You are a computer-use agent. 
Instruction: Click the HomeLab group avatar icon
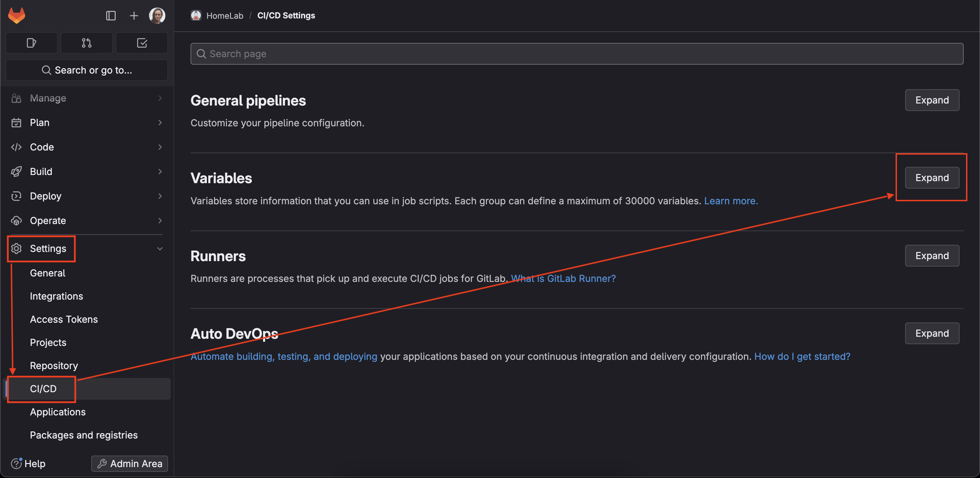click(196, 16)
